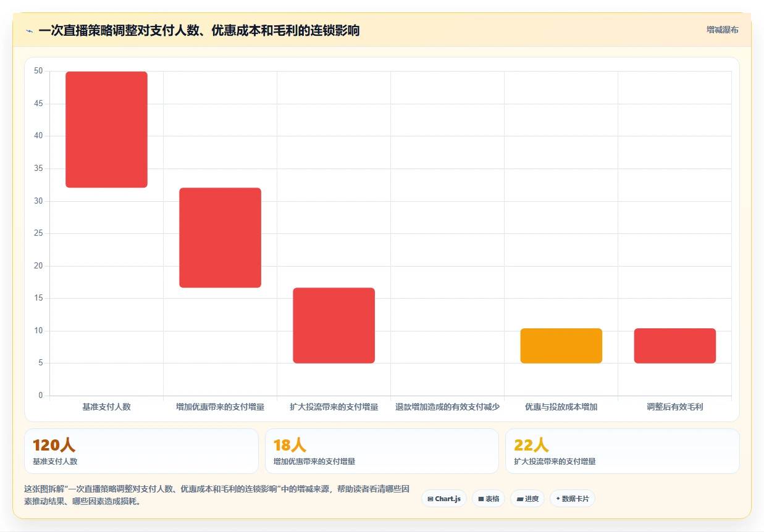Click the red bar for 增加优惠带来的支付增量
This screenshot has width=764, height=532.
[x=220, y=238]
